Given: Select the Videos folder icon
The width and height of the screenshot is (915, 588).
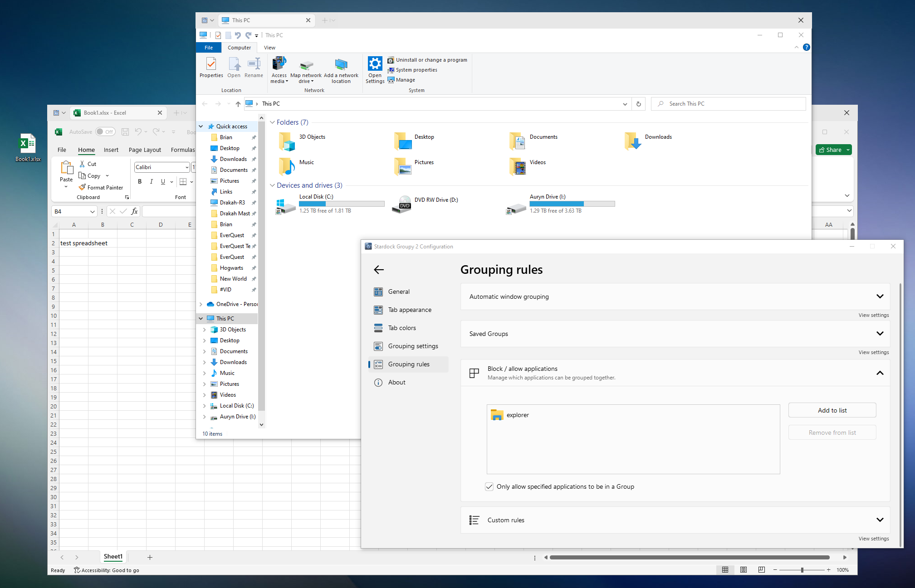Looking at the screenshot, I should tap(517, 166).
